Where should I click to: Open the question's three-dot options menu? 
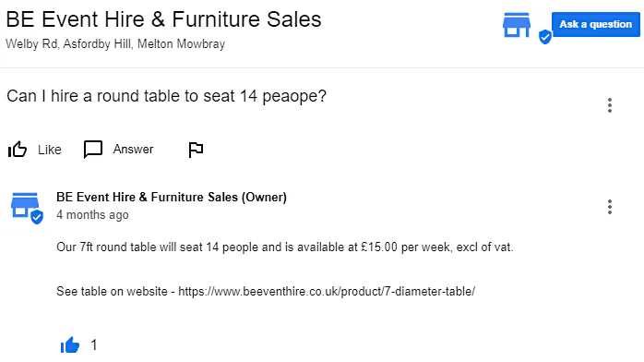pos(610,105)
